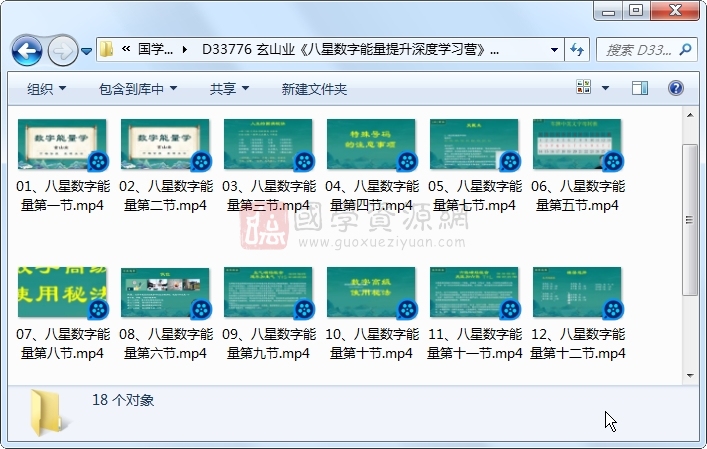Minimize the Explorer window
Screen dimensions: 707x449
pyautogui.click(x=609, y=11)
